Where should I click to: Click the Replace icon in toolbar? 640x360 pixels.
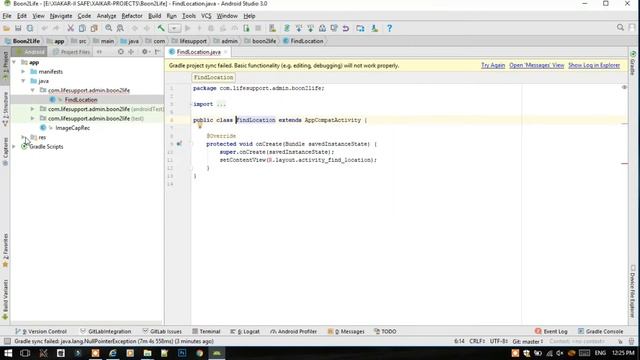(x=120, y=28)
